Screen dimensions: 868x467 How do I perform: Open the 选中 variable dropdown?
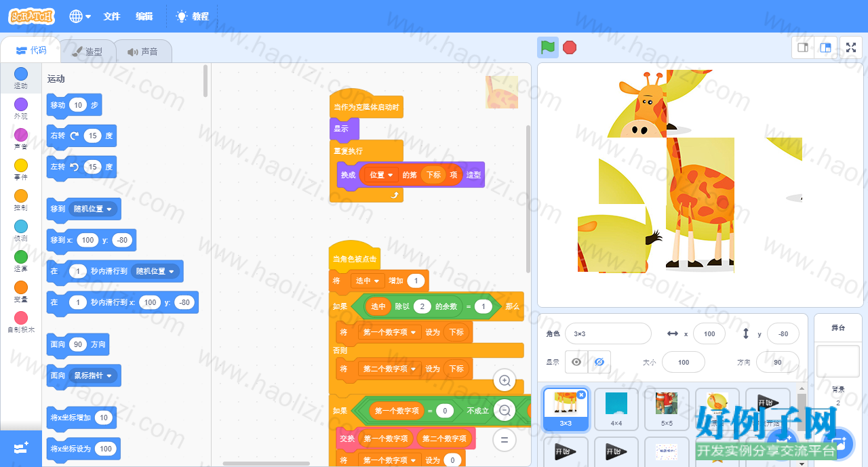(x=368, y=281)
